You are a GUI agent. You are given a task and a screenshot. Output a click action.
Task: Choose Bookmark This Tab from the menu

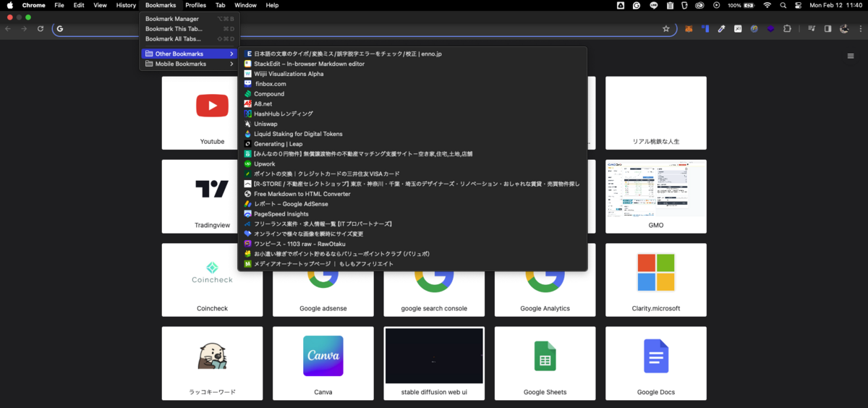(190, 29)
